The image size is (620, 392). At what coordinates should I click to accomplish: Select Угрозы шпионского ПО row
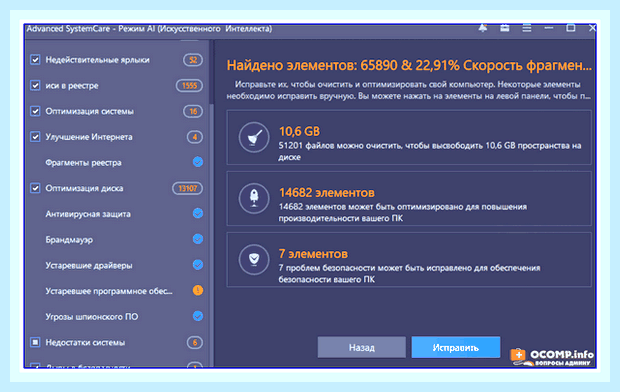tap(117, 317)
